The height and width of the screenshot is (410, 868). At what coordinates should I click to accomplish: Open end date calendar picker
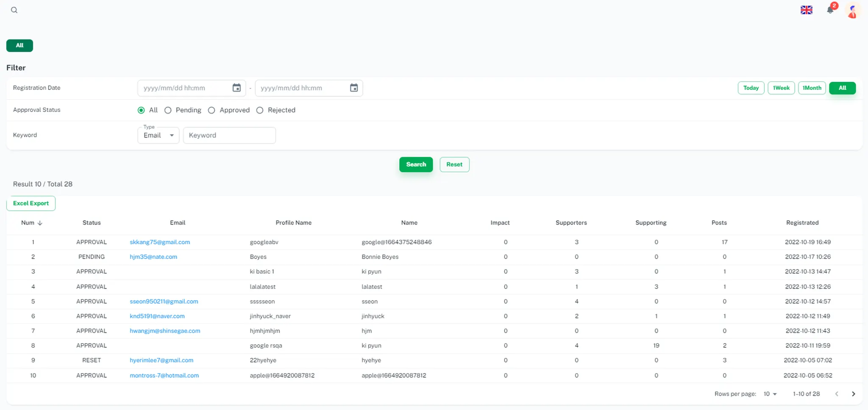pyautogui.click(x=354, y=88)
